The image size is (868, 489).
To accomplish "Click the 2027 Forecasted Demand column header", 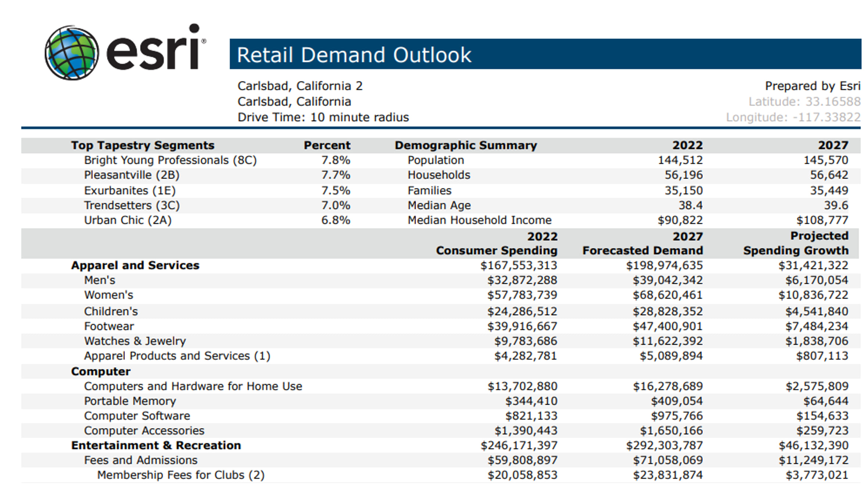I will click(642, 243).
